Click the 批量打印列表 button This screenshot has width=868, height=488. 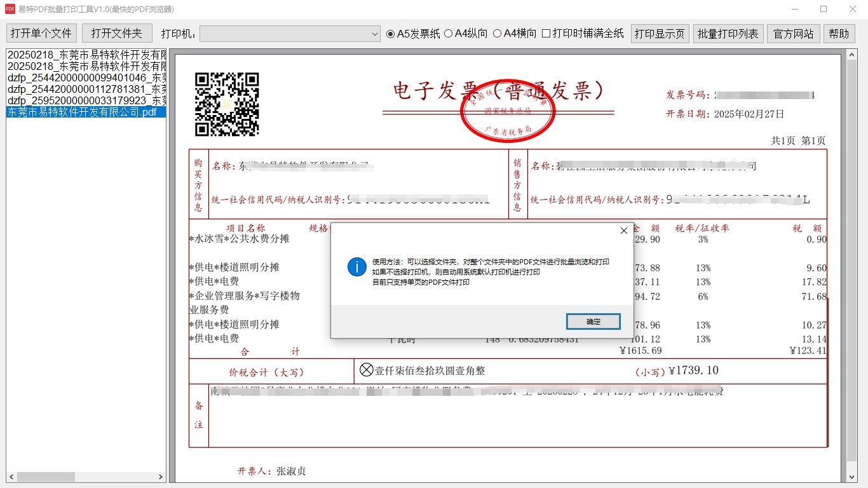[x=728, y=34]
